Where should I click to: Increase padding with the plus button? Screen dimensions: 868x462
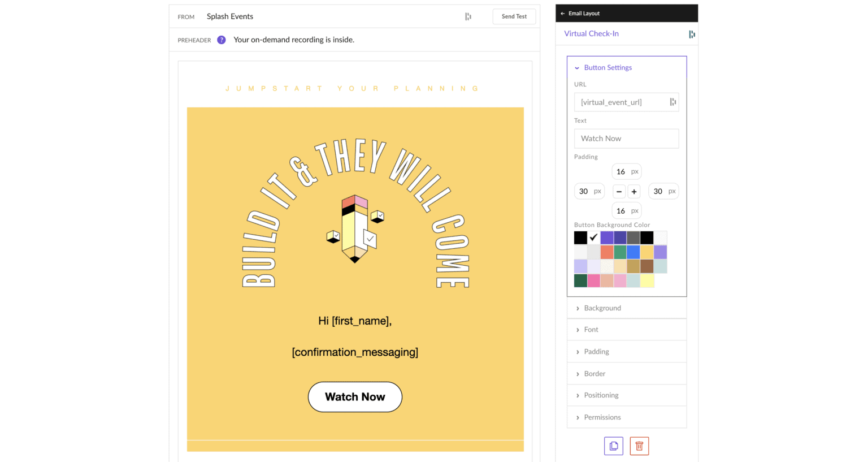(x=634, y=192)
